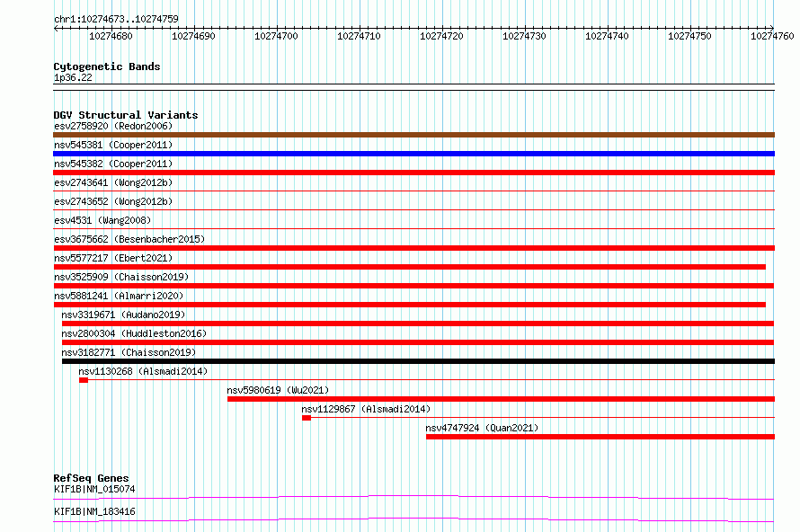The height and width of the screenshot is (532, 800).
Task: Select the nsv3319671 (Audano2019) variant
Action: click(123, 315)
